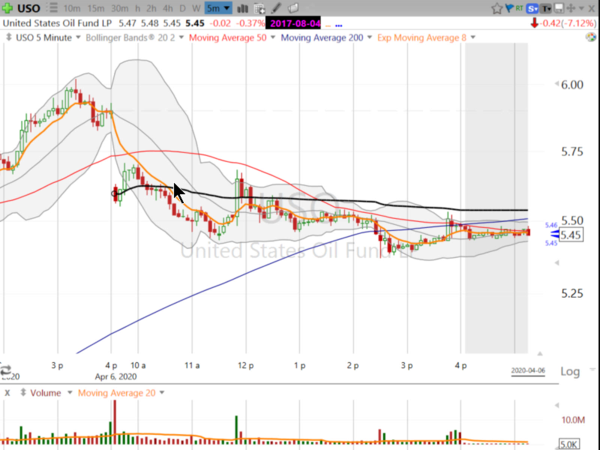Click the red down-arrow change indicator
600x450 pixels.
tap(534, 23)
